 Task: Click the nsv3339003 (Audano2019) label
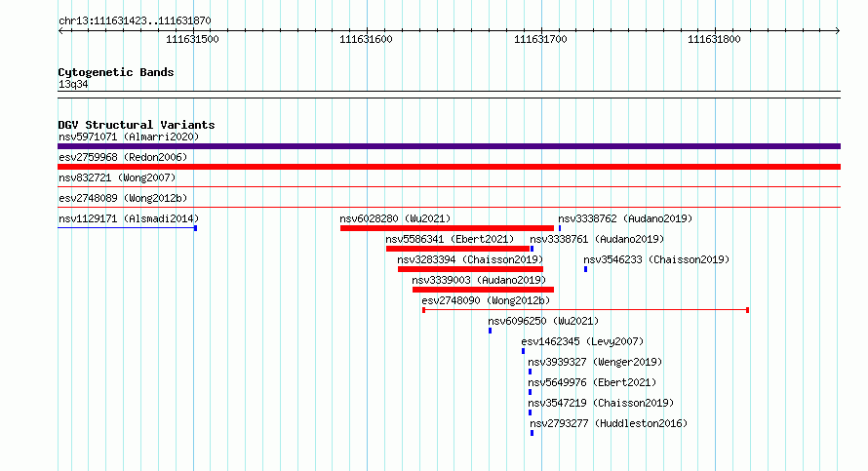point(479,280)
